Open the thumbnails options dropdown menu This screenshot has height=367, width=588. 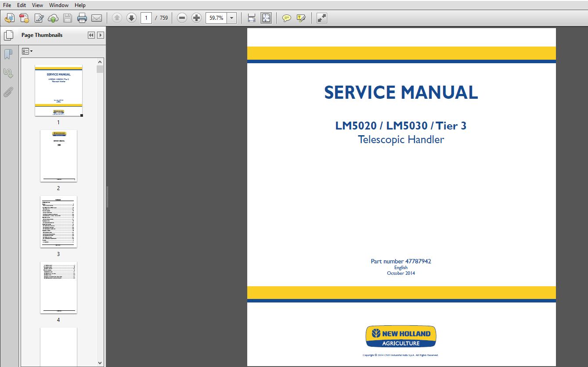(x=27, y=51)
